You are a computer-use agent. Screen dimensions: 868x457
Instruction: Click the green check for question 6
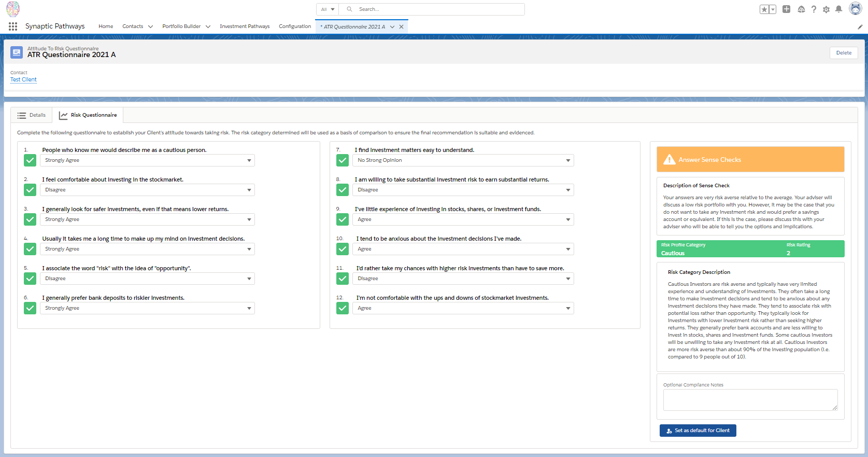click(30, 308)
